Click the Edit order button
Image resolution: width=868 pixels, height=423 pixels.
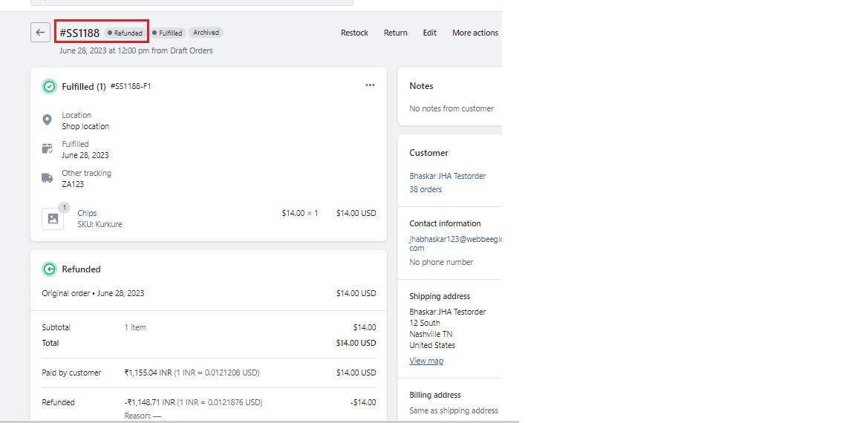point(430,33)
